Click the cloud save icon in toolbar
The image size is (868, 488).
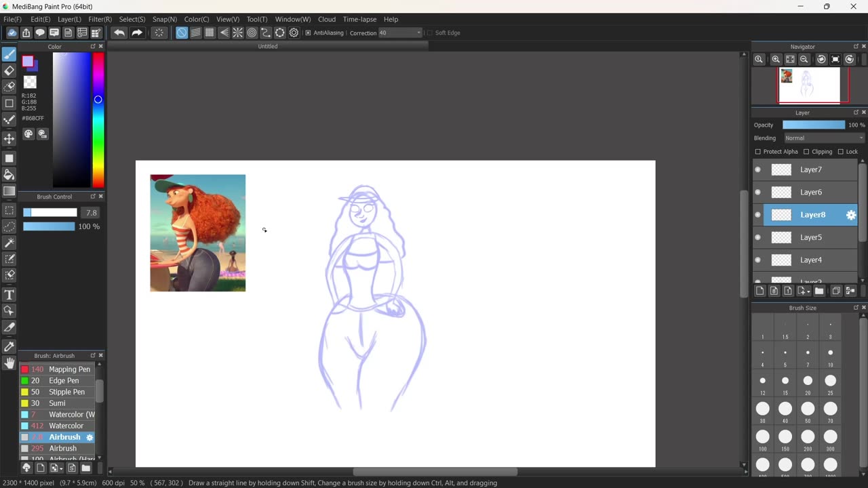(x=12, y=33)
